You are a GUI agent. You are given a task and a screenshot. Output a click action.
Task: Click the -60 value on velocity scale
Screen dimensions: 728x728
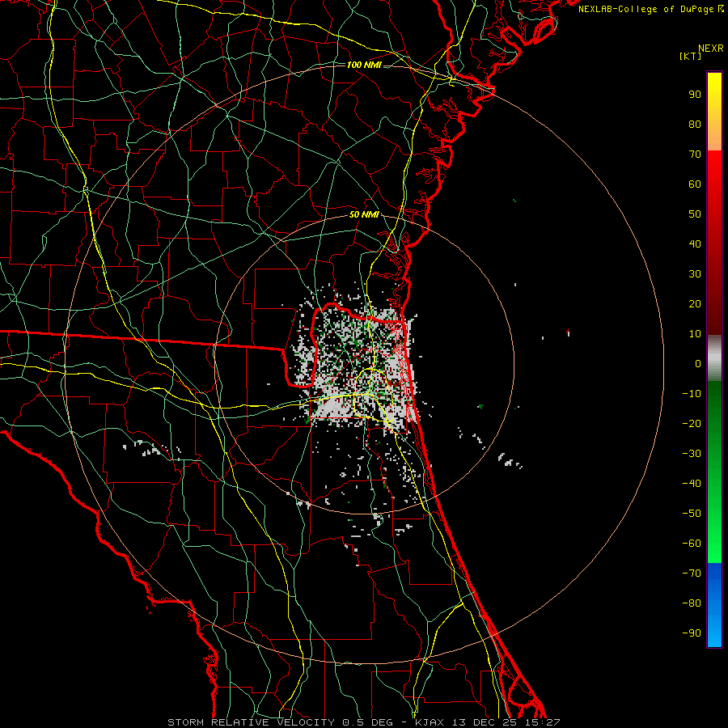[x=692, y=544]
